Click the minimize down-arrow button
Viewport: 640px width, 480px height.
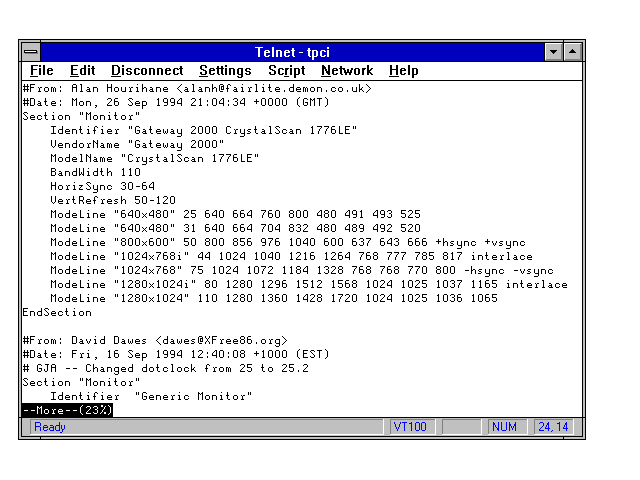554,51
